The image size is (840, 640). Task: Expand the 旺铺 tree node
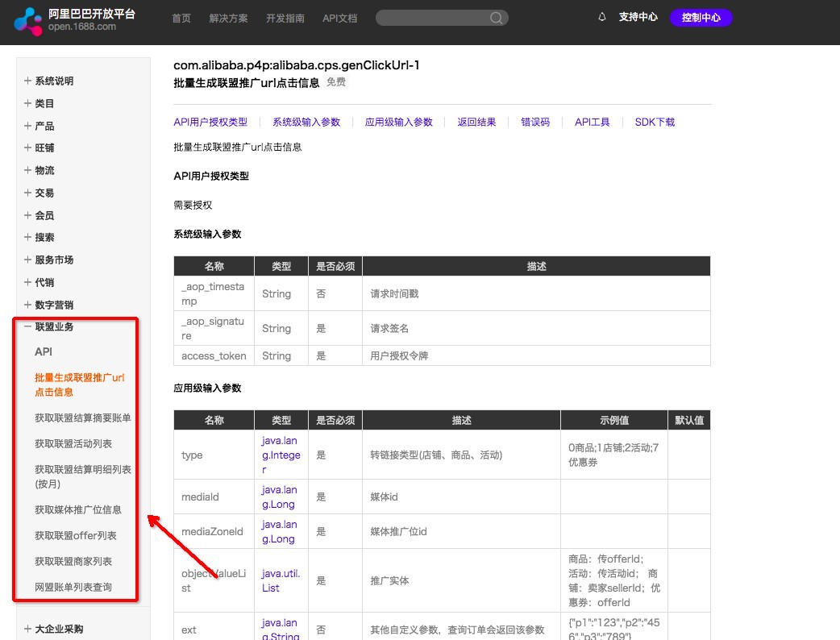pos(27,148)
